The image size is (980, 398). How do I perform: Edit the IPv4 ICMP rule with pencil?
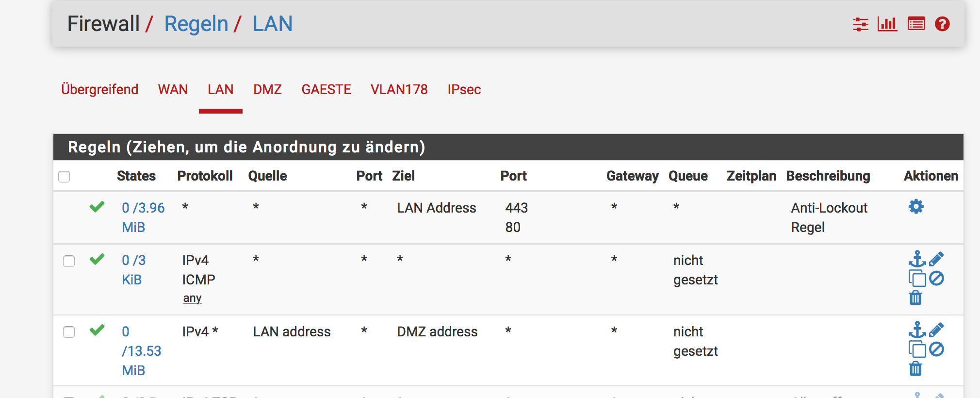pos(936,259)
